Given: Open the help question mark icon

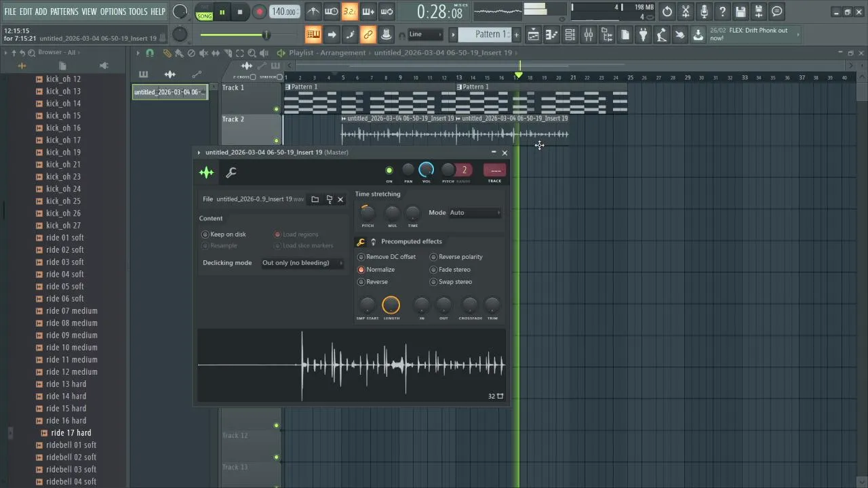Looking at the screenshot, I should (722, 12).
